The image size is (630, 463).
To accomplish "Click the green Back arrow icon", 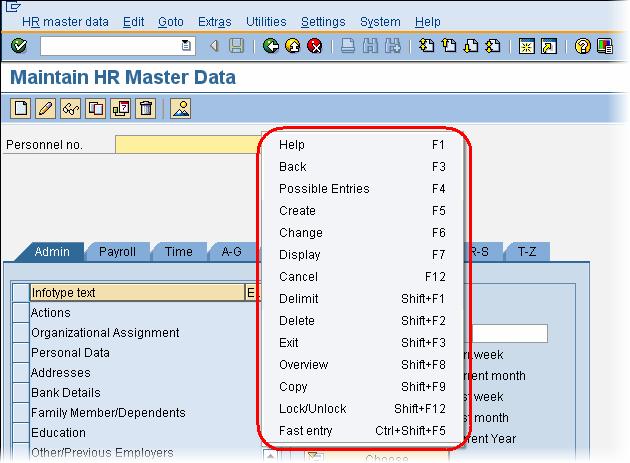I will coord(271,46).
